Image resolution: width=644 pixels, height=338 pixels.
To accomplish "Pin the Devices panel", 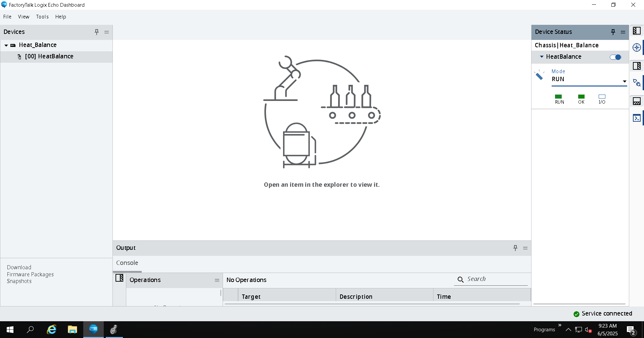I will point(97,32).
